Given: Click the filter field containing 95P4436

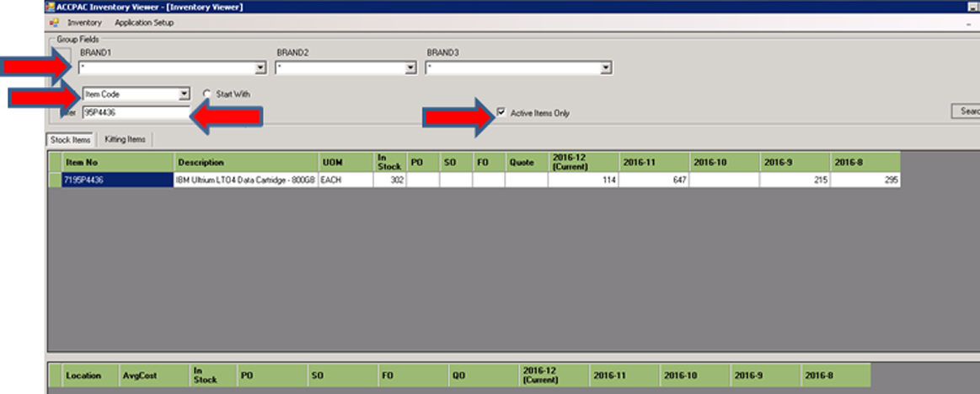Looking at the screenshot, I should coord(136,113).
